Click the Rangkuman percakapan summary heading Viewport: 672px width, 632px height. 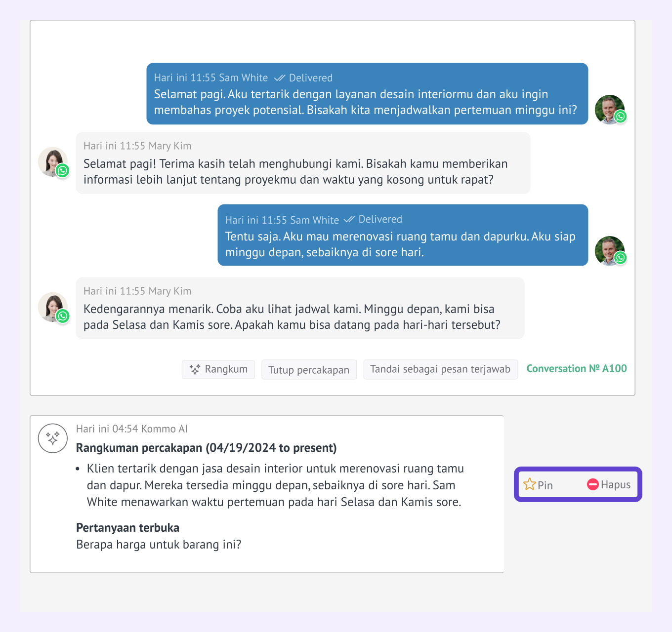tap(207, 448)
